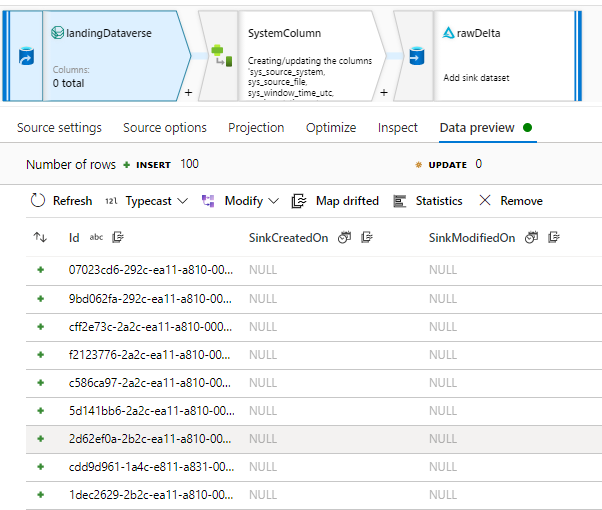The height and width of the screenshot is (510, 602).
Task: Click the SinkCreatedOn column type icon
Action: pos(345,238)
